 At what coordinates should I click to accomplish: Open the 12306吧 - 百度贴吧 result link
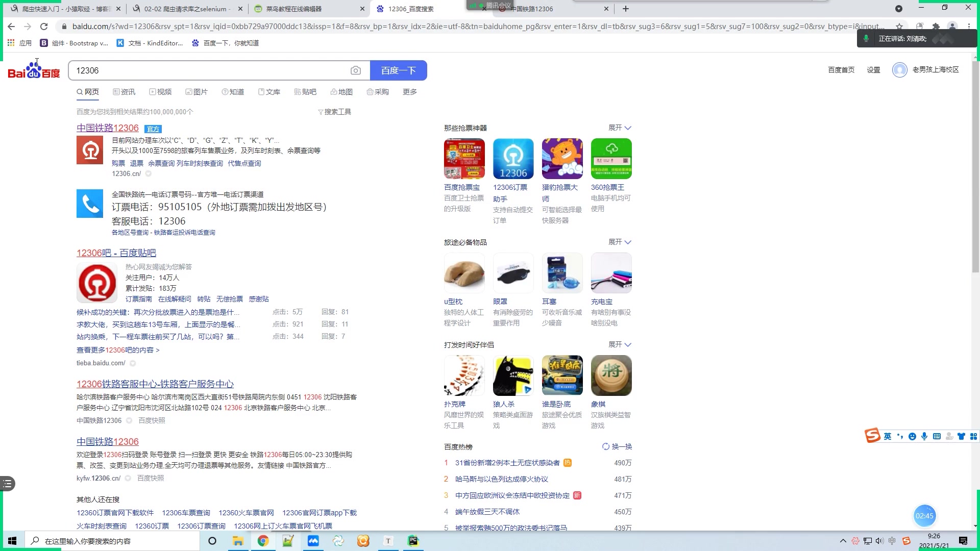[x=116, y=253]
